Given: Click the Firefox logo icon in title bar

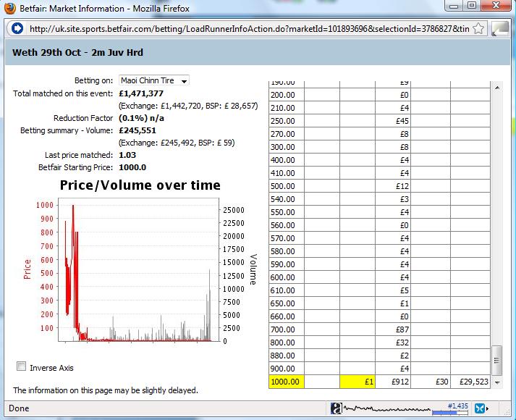Looking at the screenshot, I should coord(9,8).
